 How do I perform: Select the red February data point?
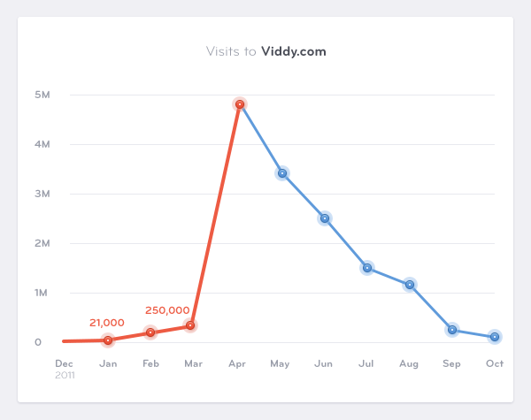(150, 332)
